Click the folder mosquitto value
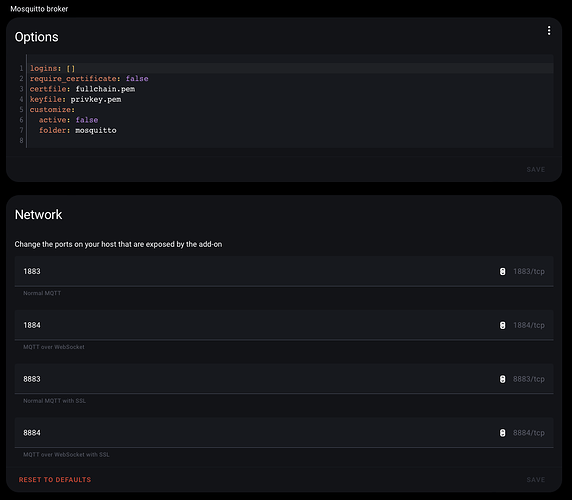This screenshot has height=500, width=572. pyautogui.click(x=96, y=130)
